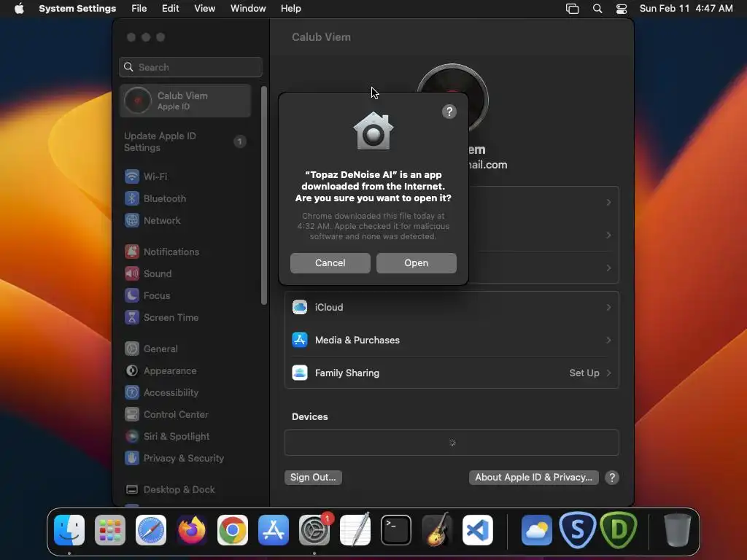The width and height of the screenshot is (747, 560).
Task: Open the Window menu
Action: coord(248,9)
